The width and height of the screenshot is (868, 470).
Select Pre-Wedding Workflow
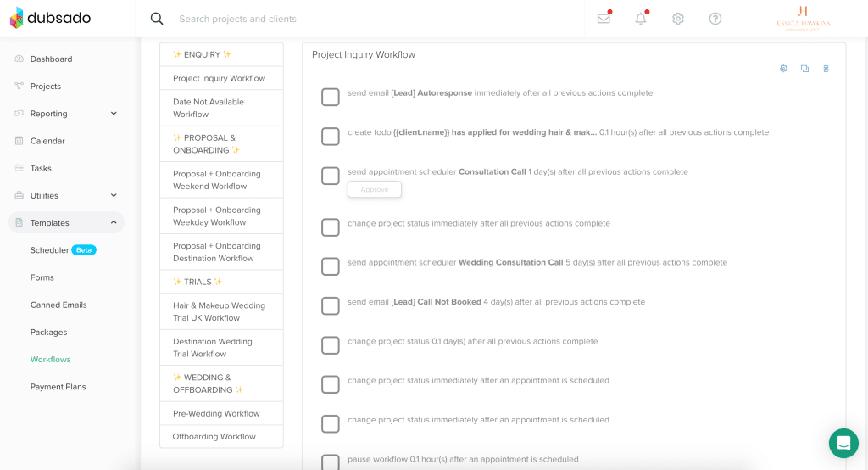(221, 413)
